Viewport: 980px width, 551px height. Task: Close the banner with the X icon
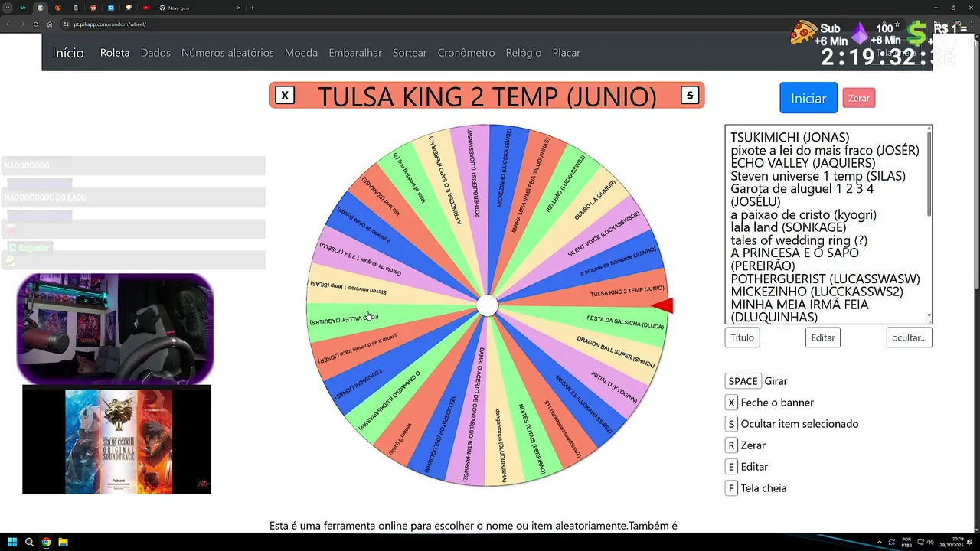click(x=285, y=96)
